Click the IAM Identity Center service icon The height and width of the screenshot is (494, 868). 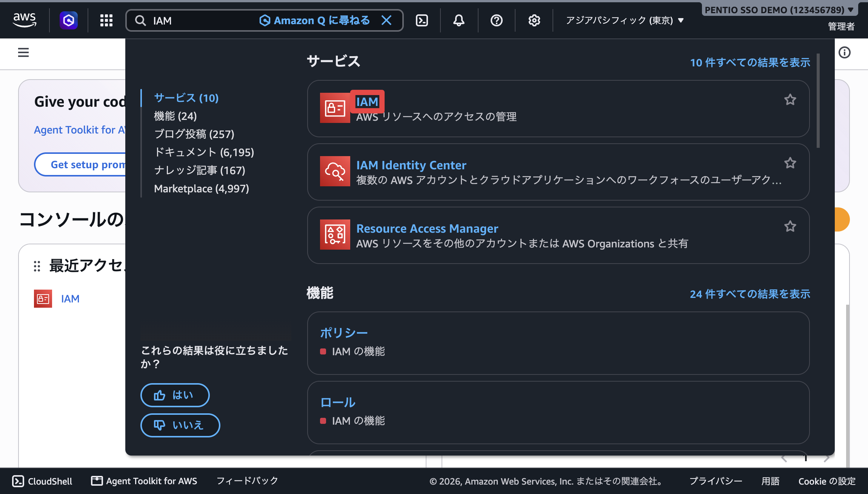tap(335, 171)
